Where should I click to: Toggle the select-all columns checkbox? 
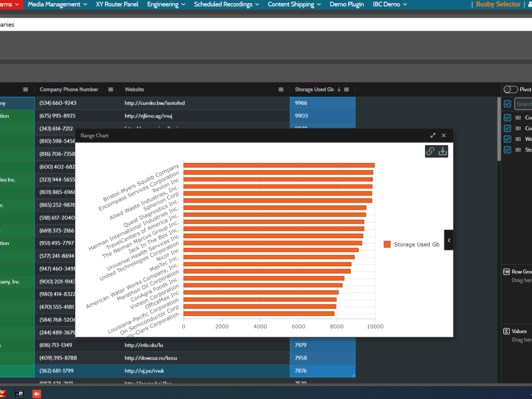point(507,104)
